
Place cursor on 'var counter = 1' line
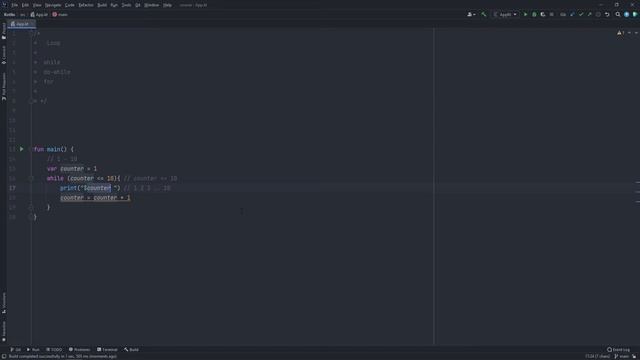[x=72, y=169]
